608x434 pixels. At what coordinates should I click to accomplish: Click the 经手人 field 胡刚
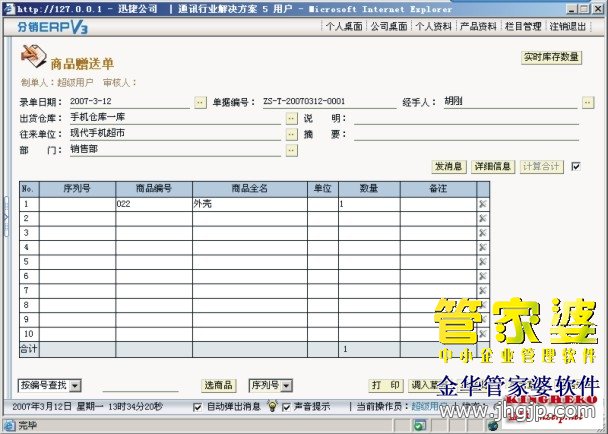tap(511, 102)
